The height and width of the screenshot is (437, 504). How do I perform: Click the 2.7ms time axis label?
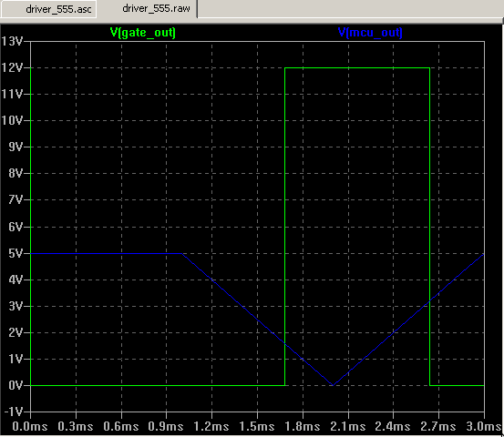tap(438, 427)
